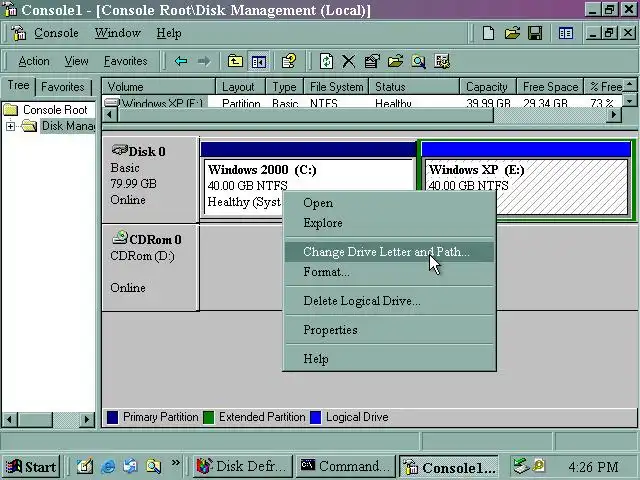Click the Console Root folder icon
This screenshot has width=640, height=480.
(11, 110)
